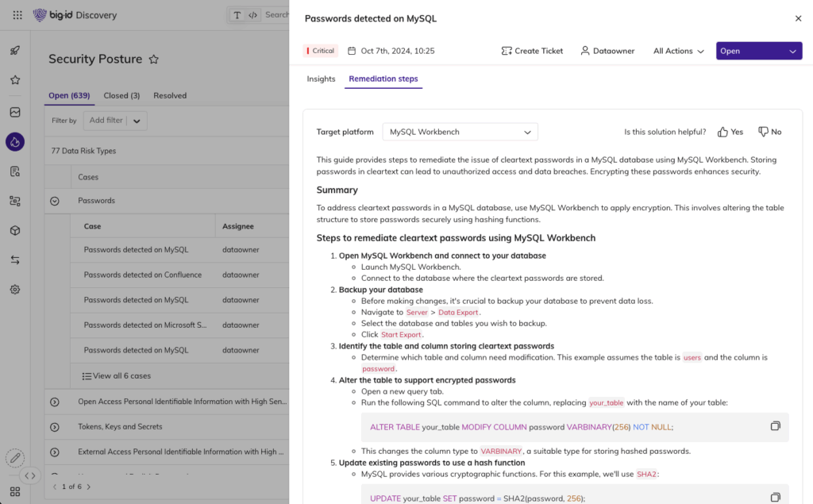Mark solution helpful with thumbs up Yes
The height and width of the screenshot is (504, 813).
tap(730, 132)
